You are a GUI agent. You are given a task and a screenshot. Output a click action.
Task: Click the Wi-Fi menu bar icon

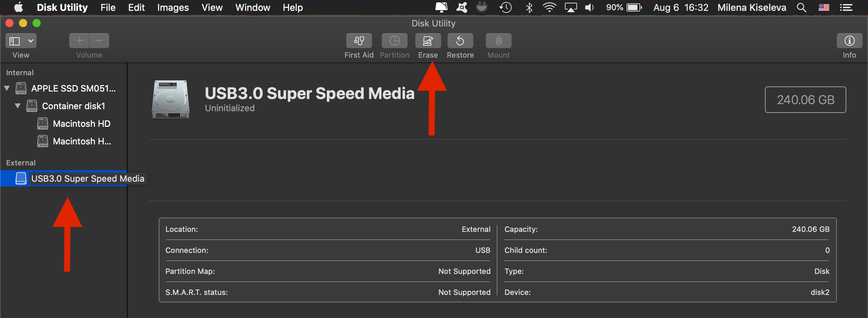[x=549, y=7]
